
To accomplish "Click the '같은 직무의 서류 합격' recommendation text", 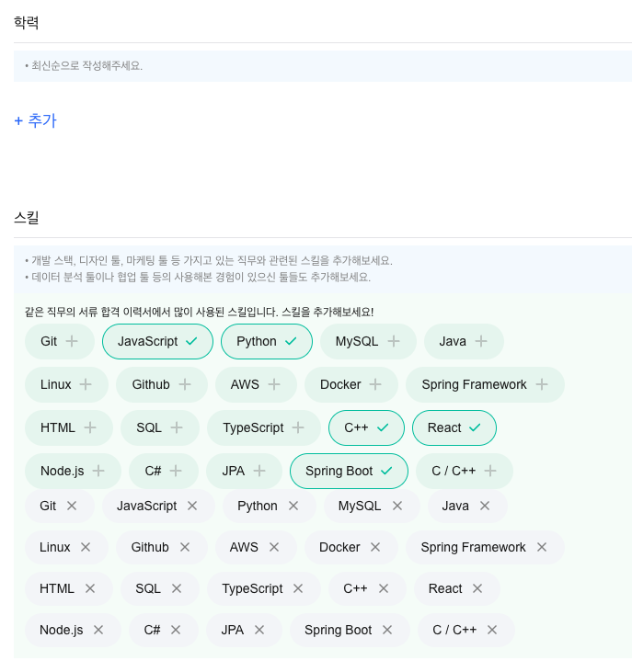I will click(199, 312).
